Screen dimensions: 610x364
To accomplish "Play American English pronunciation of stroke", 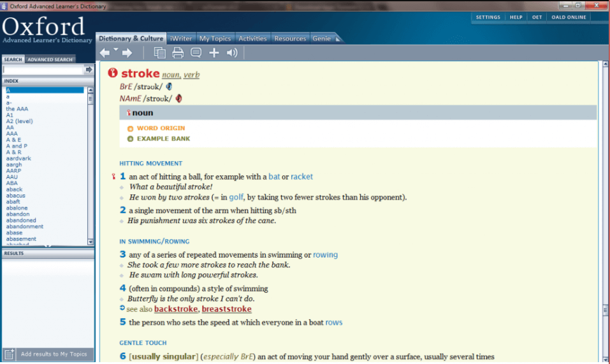I will (x=179, y=99).
